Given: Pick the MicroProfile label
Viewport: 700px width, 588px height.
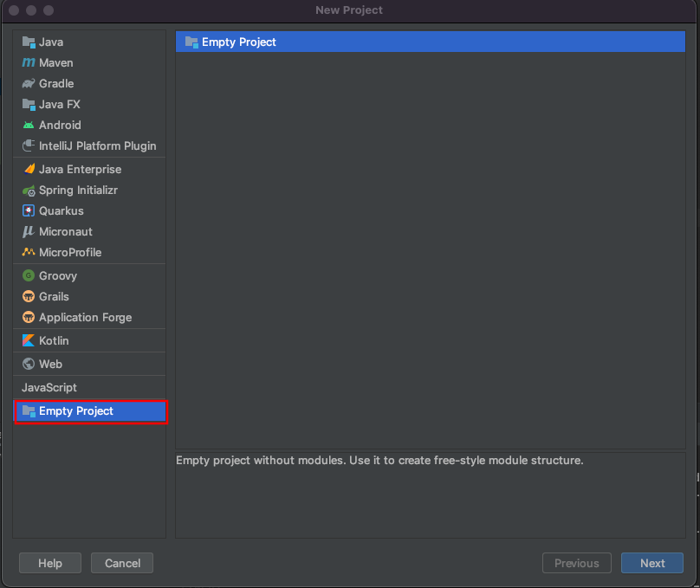Looking at the screenshot, I should (70, 252).
